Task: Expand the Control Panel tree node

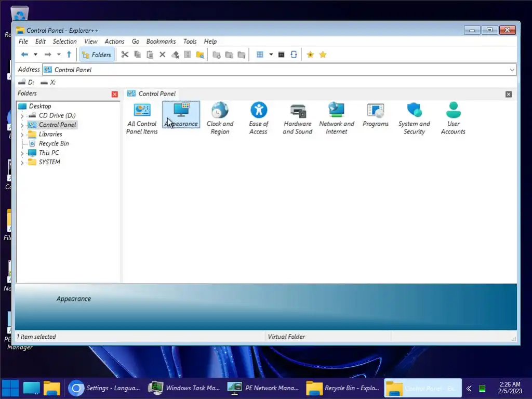Action: click(x=22, y=125)
